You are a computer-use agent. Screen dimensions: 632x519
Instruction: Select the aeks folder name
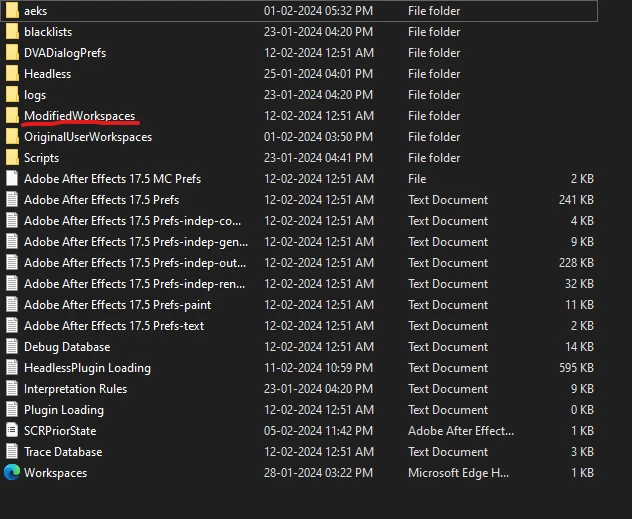[35, 11]
